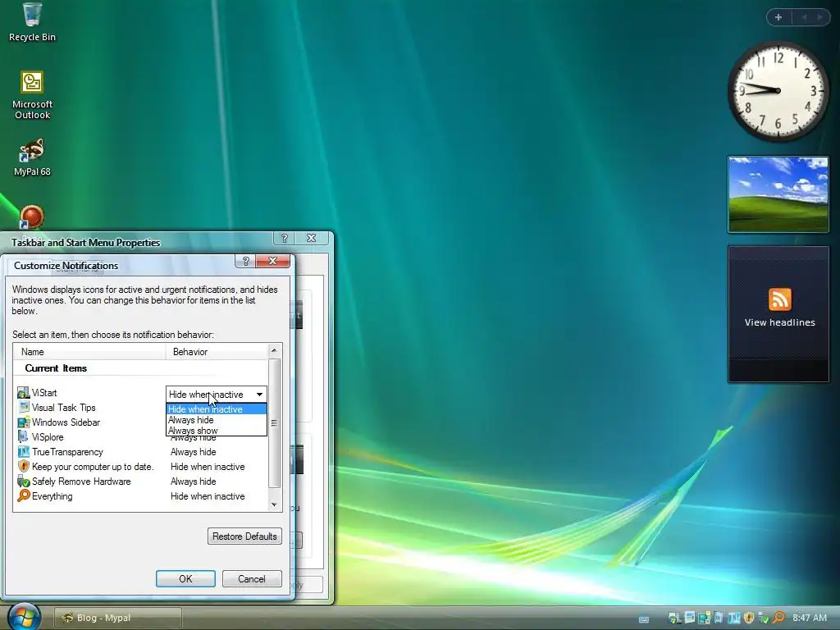
Task: Click the Name column header
Action: [89, 352]
